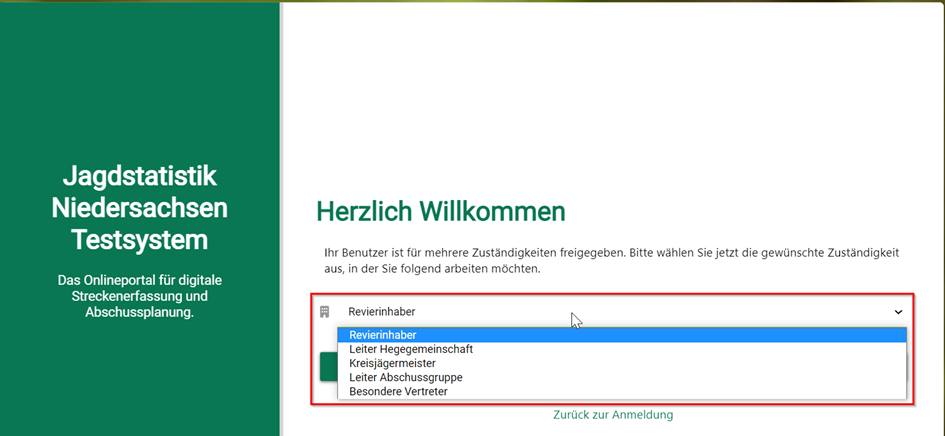This screenshot has width=945, height=436.
Task: Click blank space inside field between Revierinhaber and chevron
Action: point(700,312)
